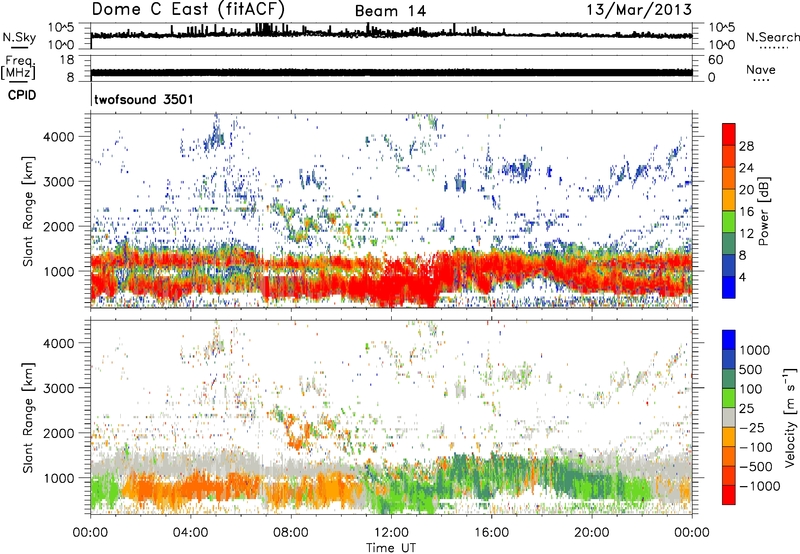Pick the gray −25 to 25 Velocity segment
The image size is (800, 554).
pos(729,417)
